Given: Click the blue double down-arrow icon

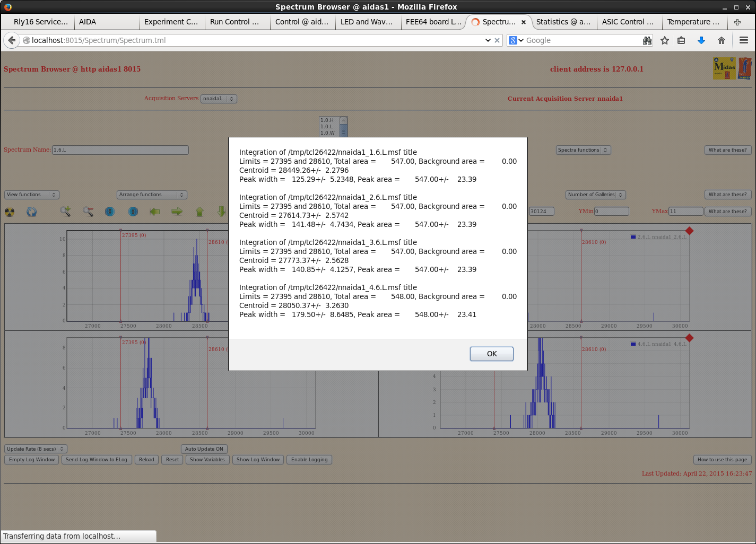Looking at the screenshot, I should (110, 212).
